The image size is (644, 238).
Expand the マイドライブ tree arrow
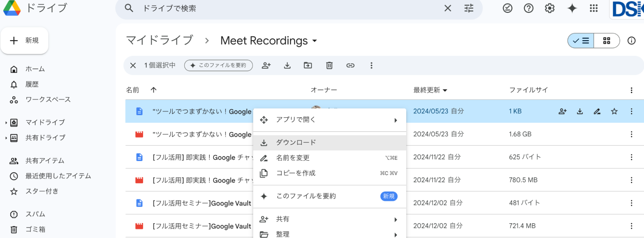(6, 123)
